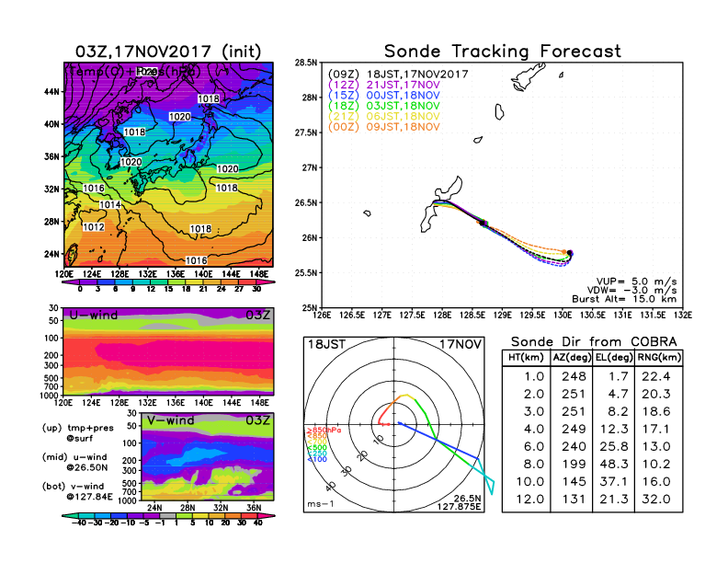Click the '25.5N' latitude tick on the tracking map

click(306, 272)
